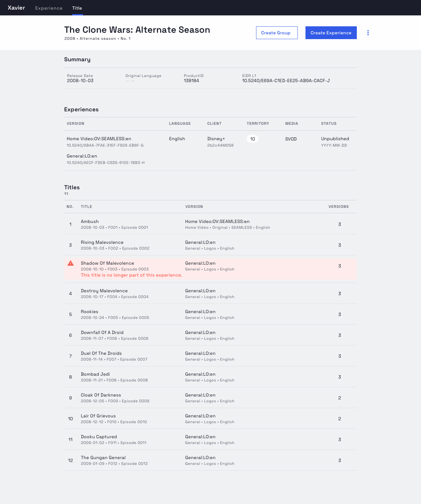Open the Home Video:OV:SEAMLESS:en experience
The width and height of the screenshot is (421, 504).
[99, 139]
